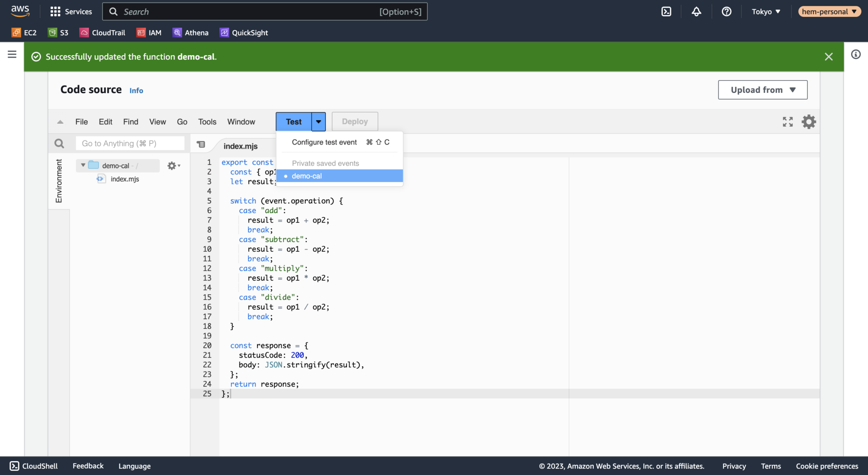Click the Test button
868x475 pixels.
click(x=294, y=122)
